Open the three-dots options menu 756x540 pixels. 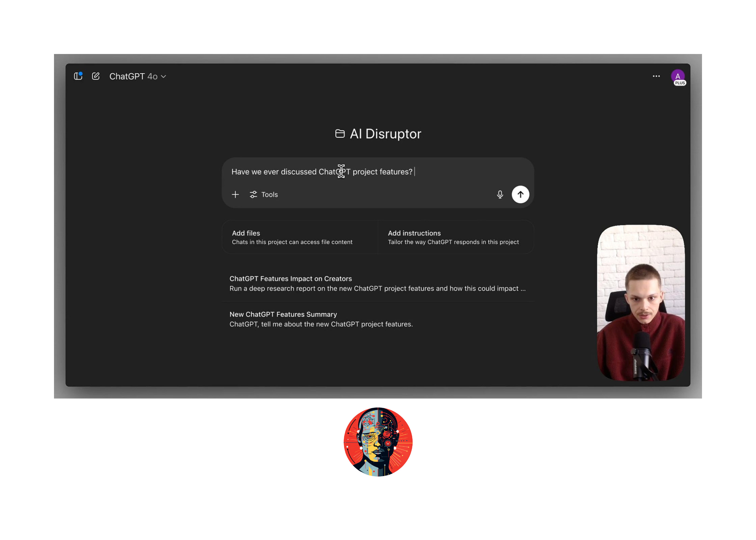(x=656, y=76)
